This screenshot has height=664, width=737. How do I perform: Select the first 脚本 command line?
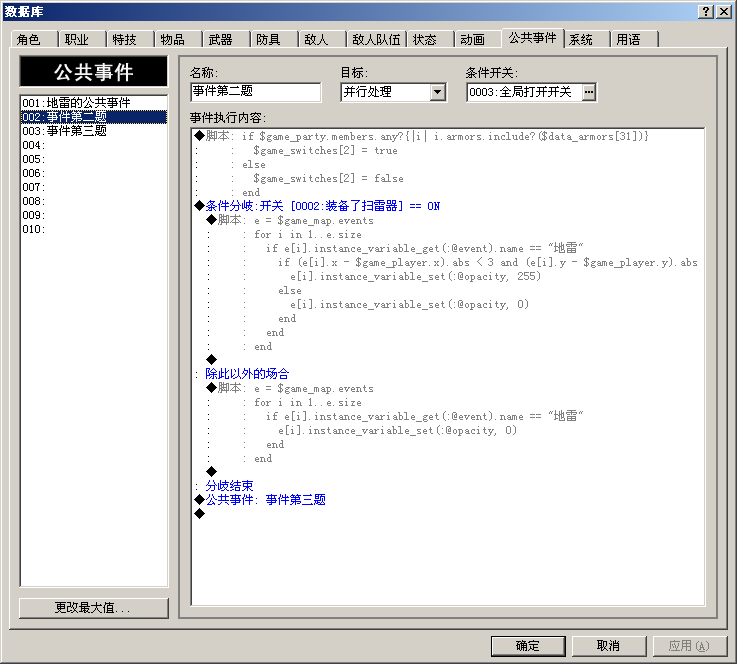(x=448, y=136)
